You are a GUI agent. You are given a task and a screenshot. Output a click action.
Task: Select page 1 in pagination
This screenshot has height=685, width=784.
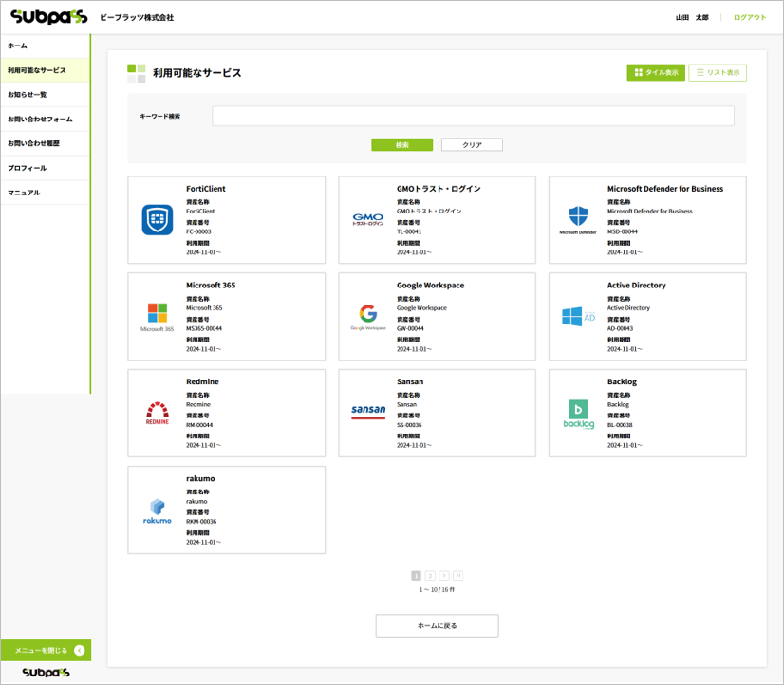[x=416, y=576]
